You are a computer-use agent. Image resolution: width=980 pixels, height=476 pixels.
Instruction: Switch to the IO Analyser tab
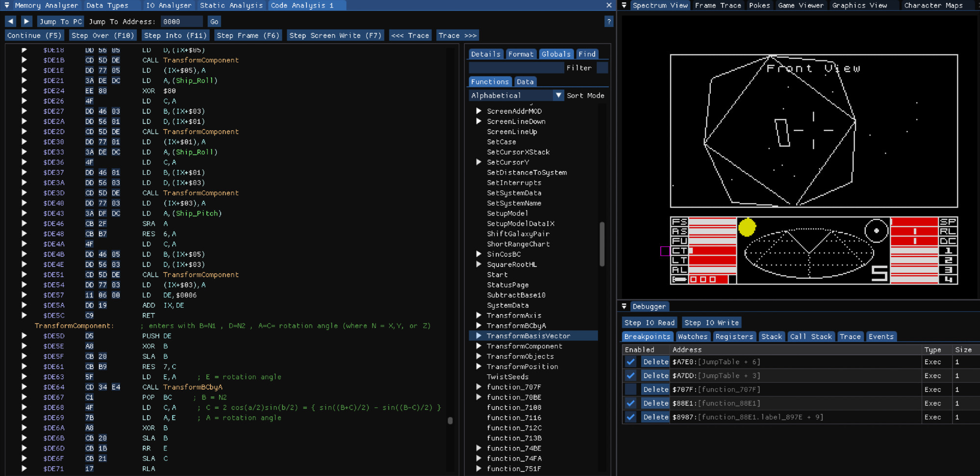[169, 5]
